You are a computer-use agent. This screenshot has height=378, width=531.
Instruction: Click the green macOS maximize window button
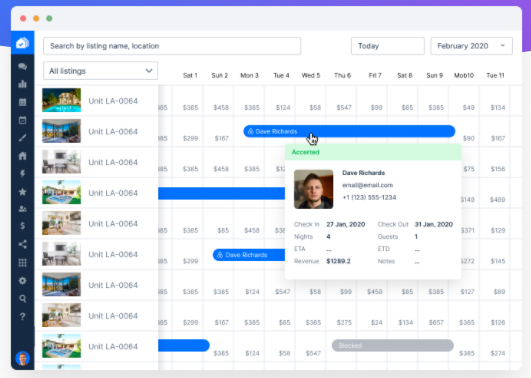click(x=49, y=18)
